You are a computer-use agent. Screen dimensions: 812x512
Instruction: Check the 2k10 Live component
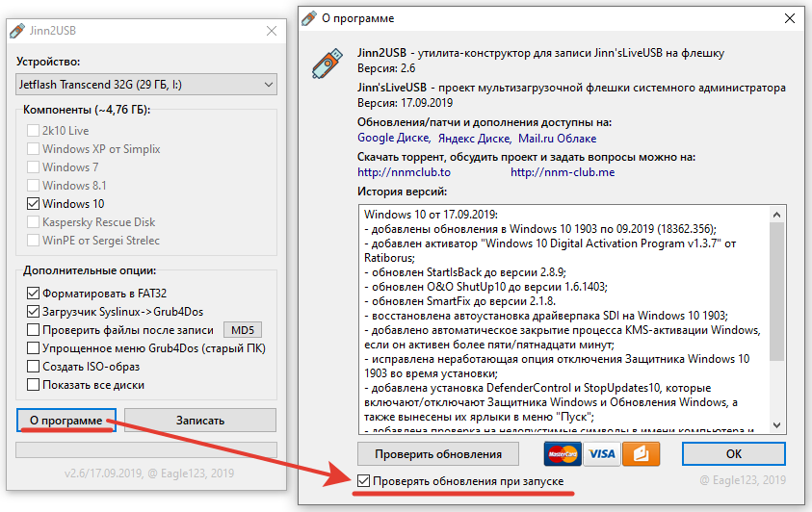point(33,130)
